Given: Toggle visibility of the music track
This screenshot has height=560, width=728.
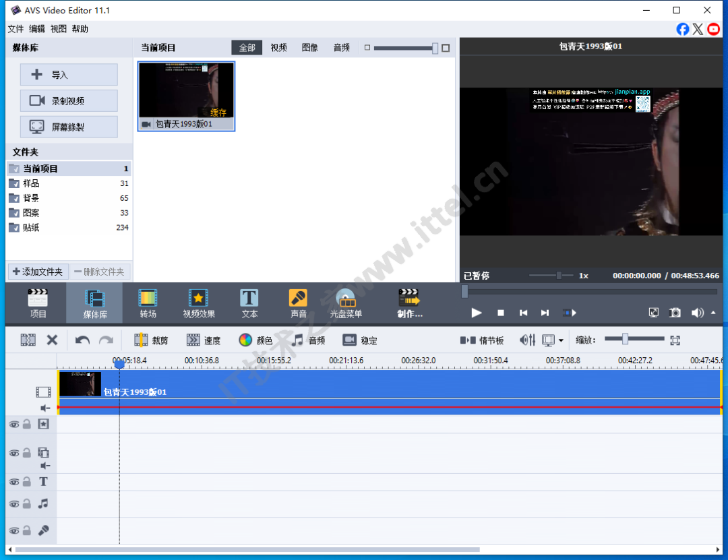Looking at the screenshot, I should [14, 504].
